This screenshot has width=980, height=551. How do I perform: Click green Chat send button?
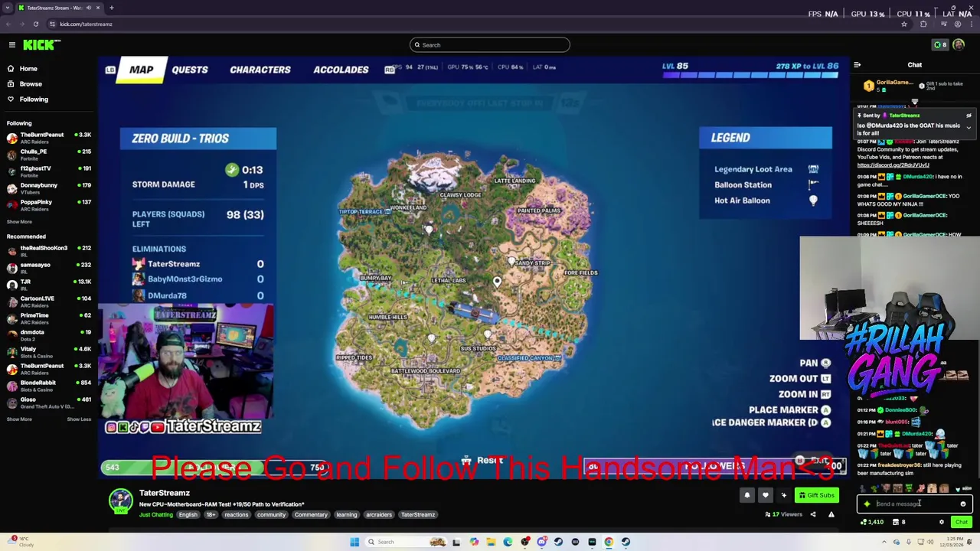pyautogui.click(x=961, y=523)
